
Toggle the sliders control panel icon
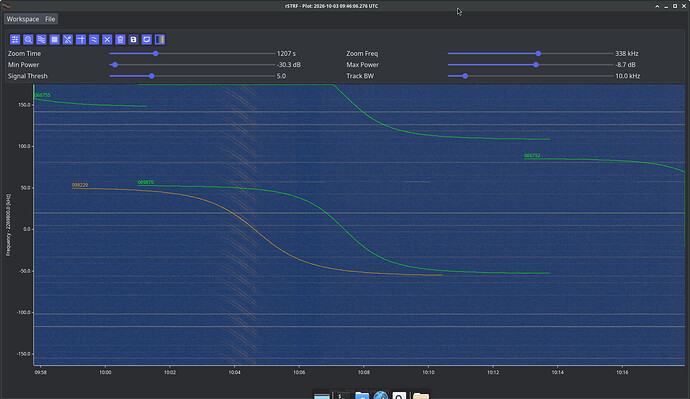[15, 40]
